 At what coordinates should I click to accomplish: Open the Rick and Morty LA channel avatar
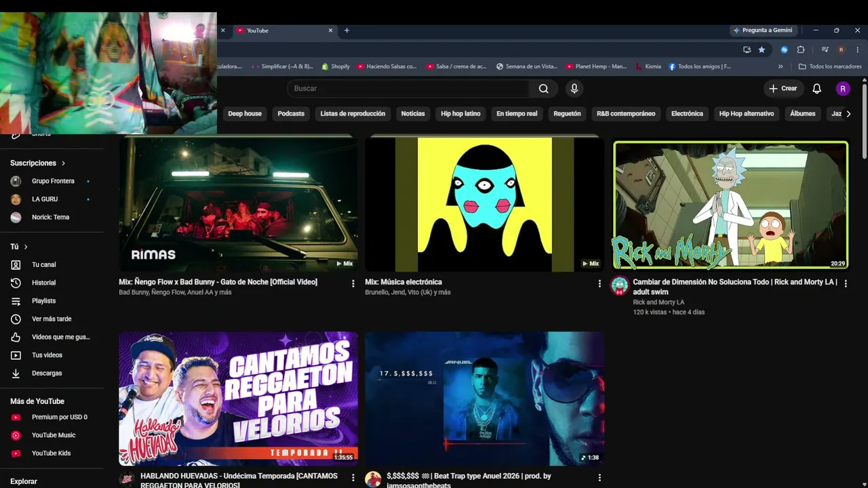(620, 286)
